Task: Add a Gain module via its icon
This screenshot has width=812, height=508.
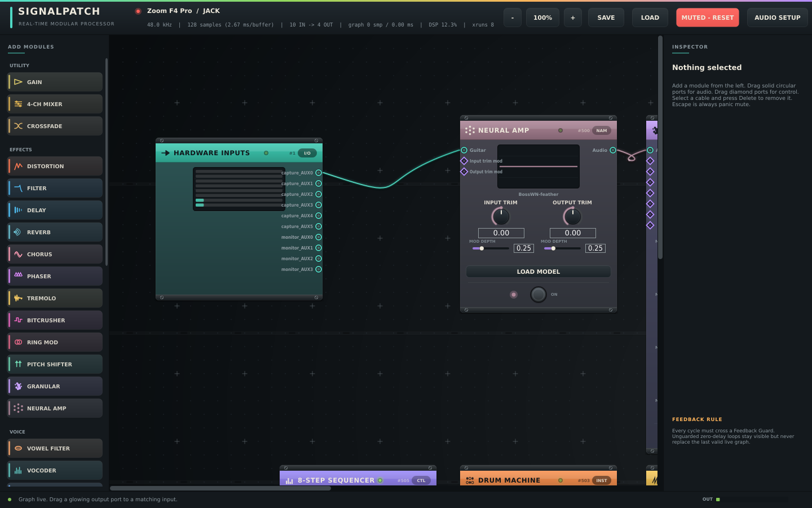Action: [x=18, y=82]
